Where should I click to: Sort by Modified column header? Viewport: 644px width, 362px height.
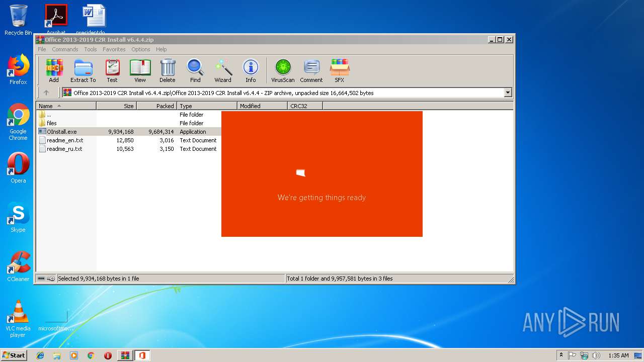(x=262, y=106)
